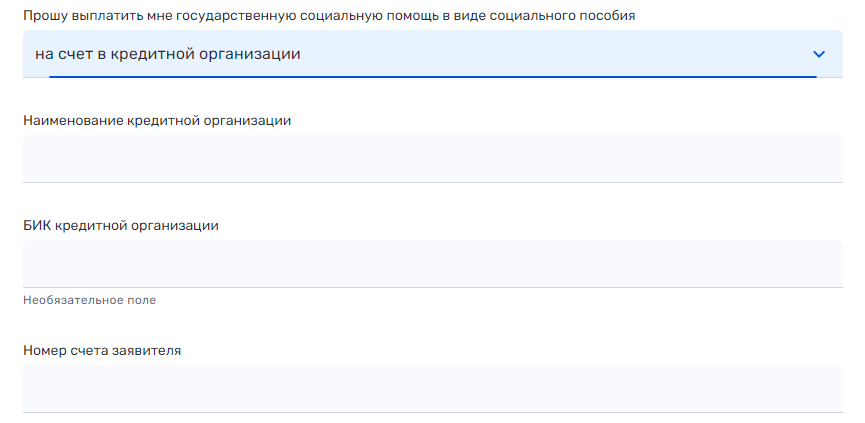Select the "Номер счета заявителя" input field
Screen dimensions: 865x423
coord(432,389)
